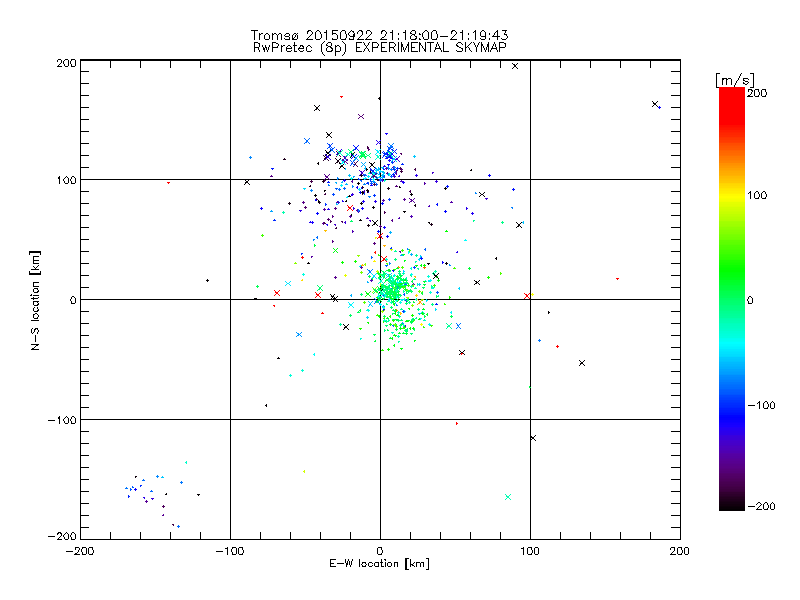Click the black X marker at far upper right

click(655, 104)
